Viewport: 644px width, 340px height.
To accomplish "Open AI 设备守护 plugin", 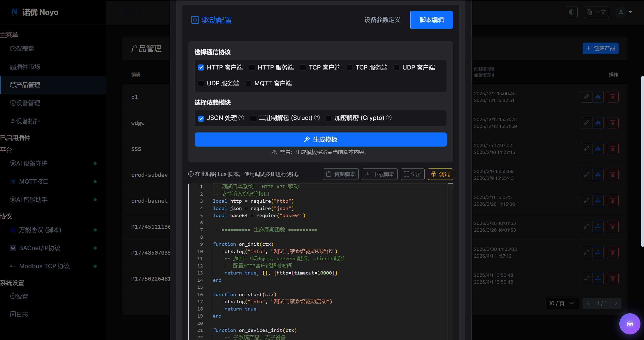I will [x=53, y=163].
